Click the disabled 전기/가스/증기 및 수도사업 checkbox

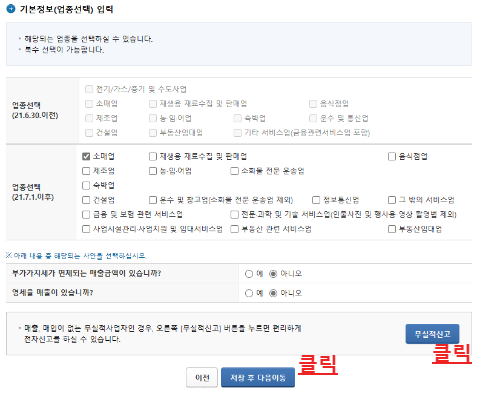click(x=89, y=89)
